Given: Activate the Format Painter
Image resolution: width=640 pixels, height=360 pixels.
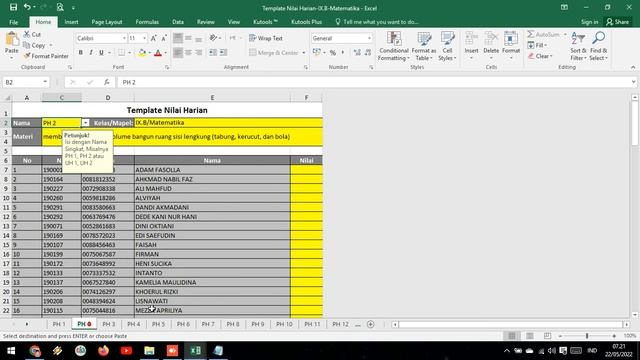Looking at the screenshot, I should pyautogui.click(x=46, y=56).
